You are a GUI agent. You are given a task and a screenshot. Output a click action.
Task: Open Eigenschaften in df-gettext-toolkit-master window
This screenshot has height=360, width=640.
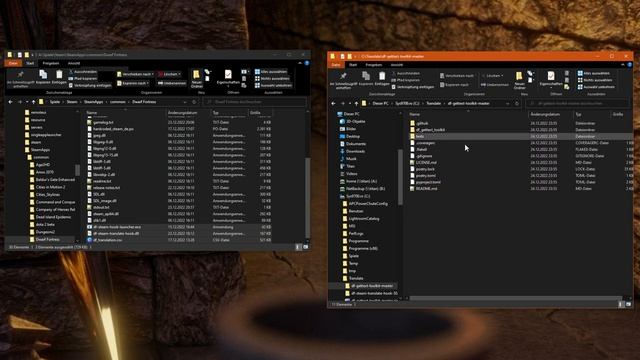pos(551,79)
